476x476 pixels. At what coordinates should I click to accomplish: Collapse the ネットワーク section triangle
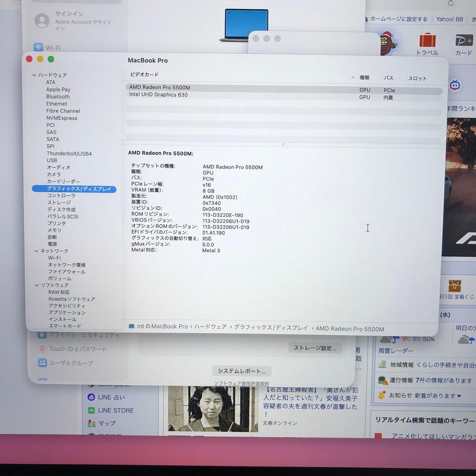pos(37,250)
